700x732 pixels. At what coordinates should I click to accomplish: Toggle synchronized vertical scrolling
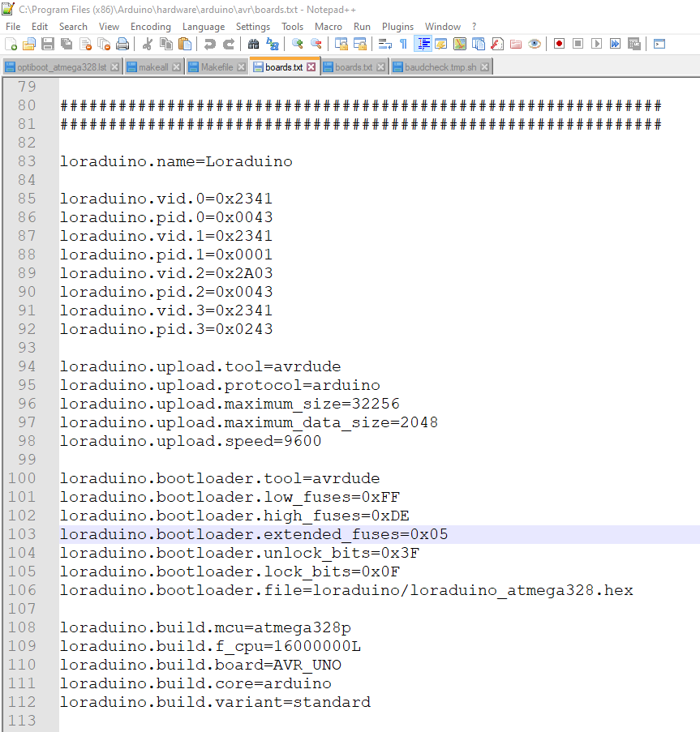coord(341,45)
